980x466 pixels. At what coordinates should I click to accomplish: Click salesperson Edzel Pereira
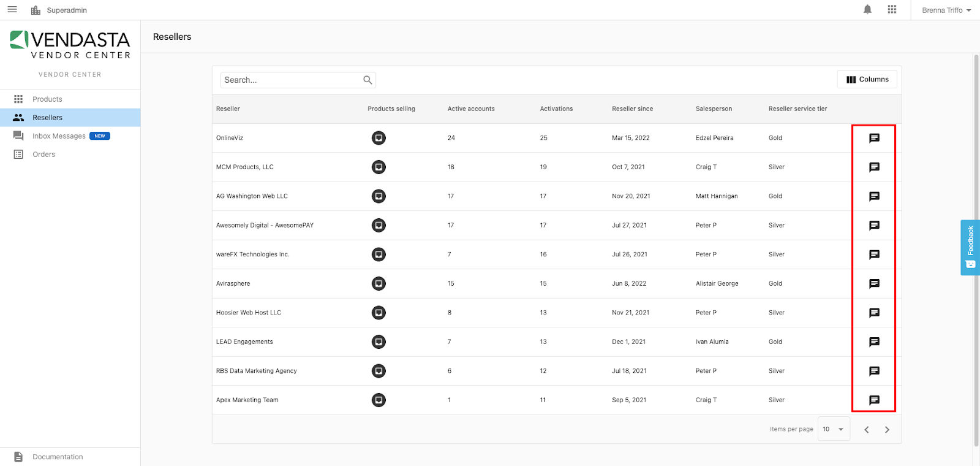(x=714, y=138)
